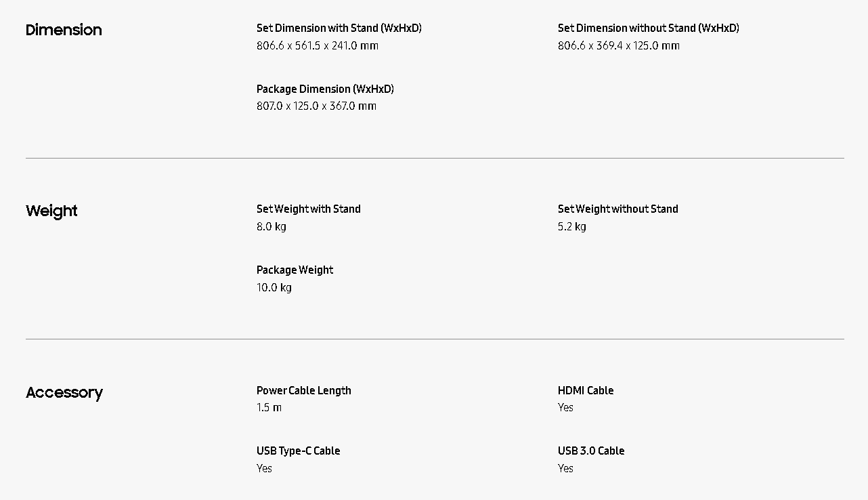The image size is (868, 500).
Task: Click the Package Weight label
Action: pos(295,270)
